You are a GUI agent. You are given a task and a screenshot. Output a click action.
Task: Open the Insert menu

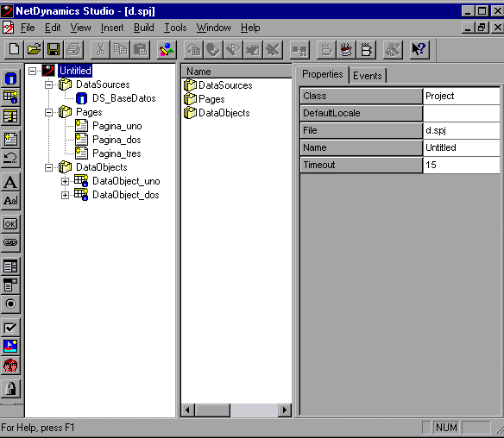click(112, 28)
